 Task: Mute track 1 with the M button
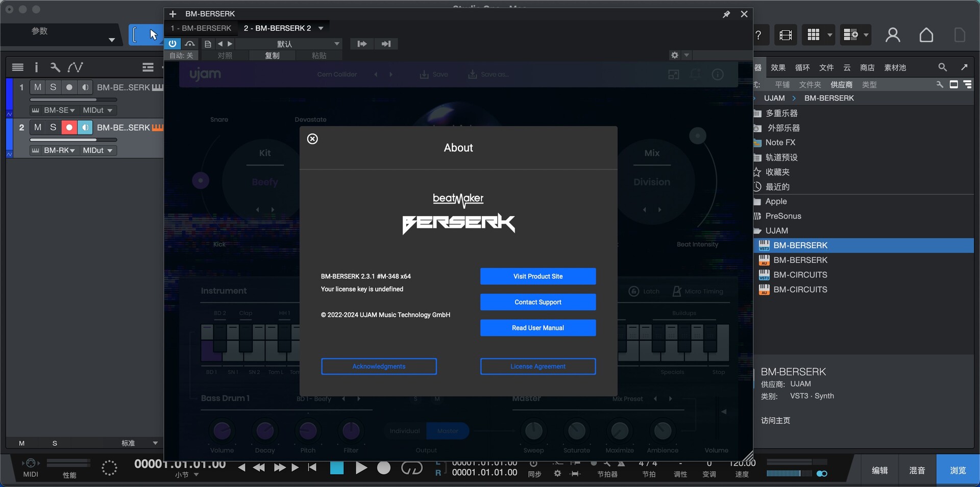[x=38, y=87]
